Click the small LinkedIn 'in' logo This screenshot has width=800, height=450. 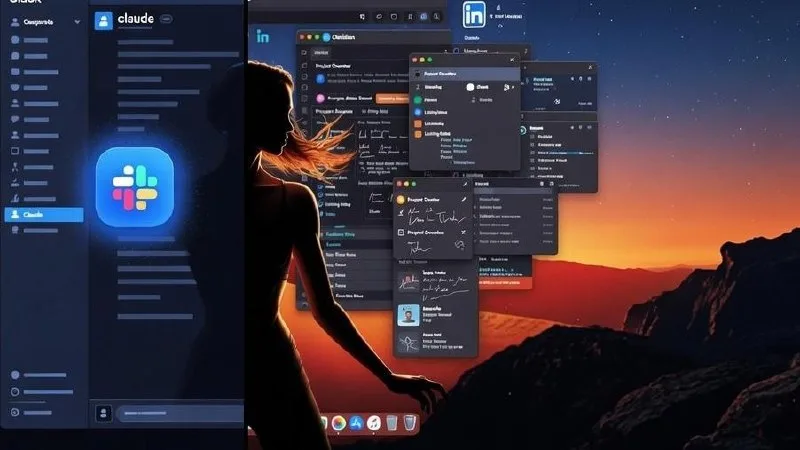click(262, 36)
